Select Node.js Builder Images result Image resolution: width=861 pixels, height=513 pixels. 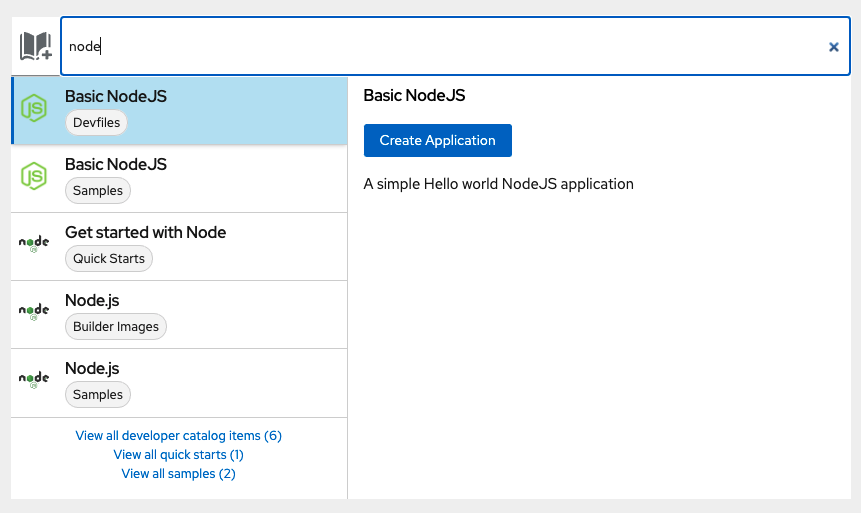point(180,315)
